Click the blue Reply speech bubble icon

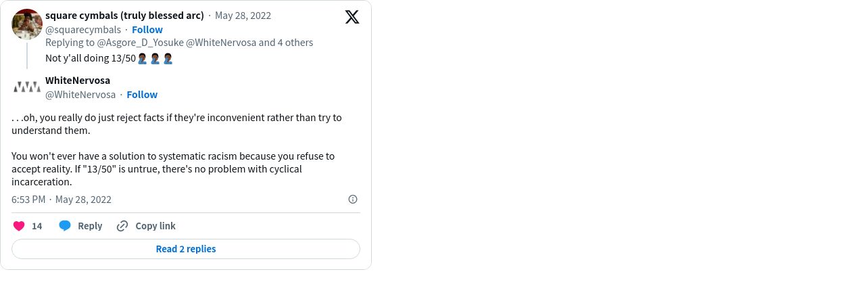[65, 226]
